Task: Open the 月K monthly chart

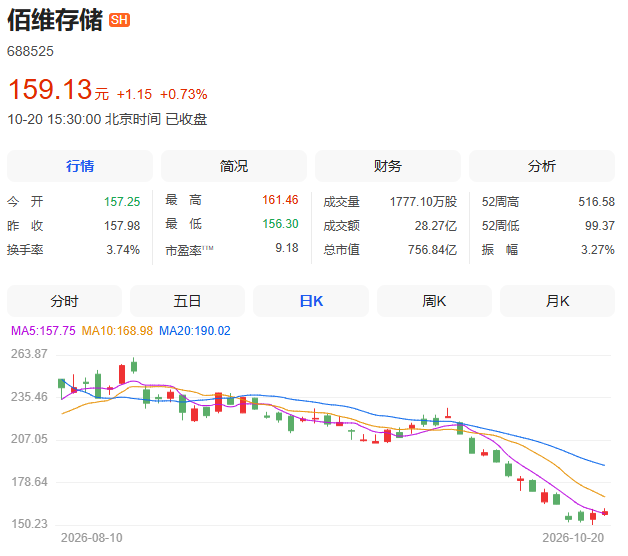Action: 558,301
